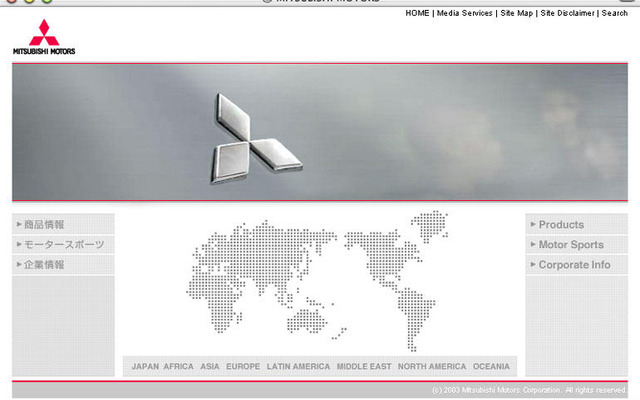The height and width of the screenshot is (400, 640).
Task: Select the MIDDLE EAST region
Action: click(364, 367)
